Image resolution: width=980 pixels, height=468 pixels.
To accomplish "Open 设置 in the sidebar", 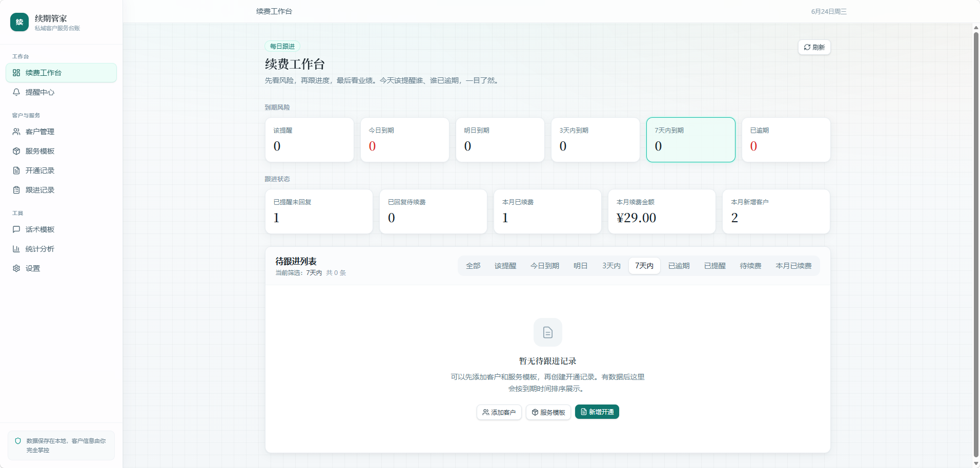I will click(x=61, y=268).
